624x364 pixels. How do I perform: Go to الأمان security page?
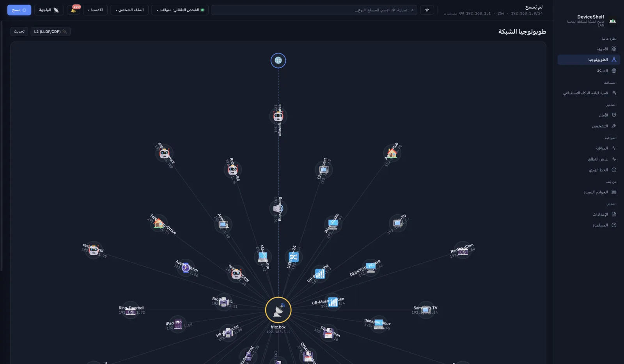tap(589, 115)
